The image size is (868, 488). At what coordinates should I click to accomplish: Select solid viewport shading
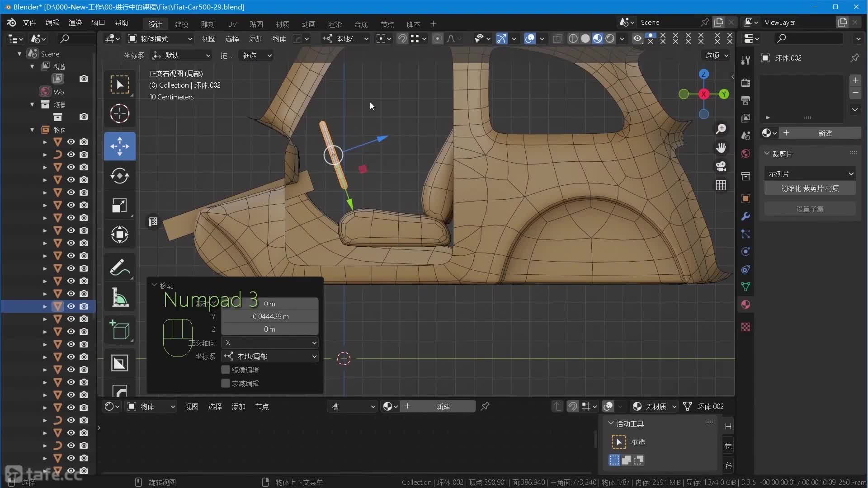point(585,39)
